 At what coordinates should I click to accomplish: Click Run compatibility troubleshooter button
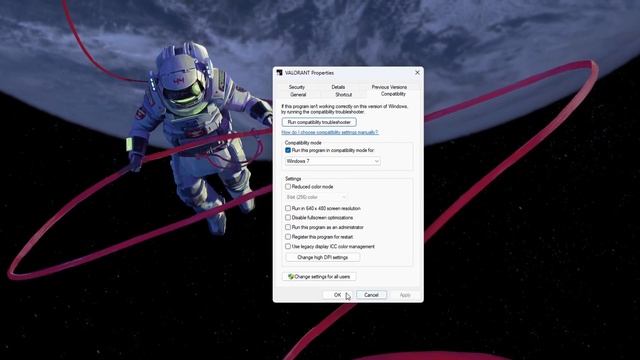click(319, 122)
